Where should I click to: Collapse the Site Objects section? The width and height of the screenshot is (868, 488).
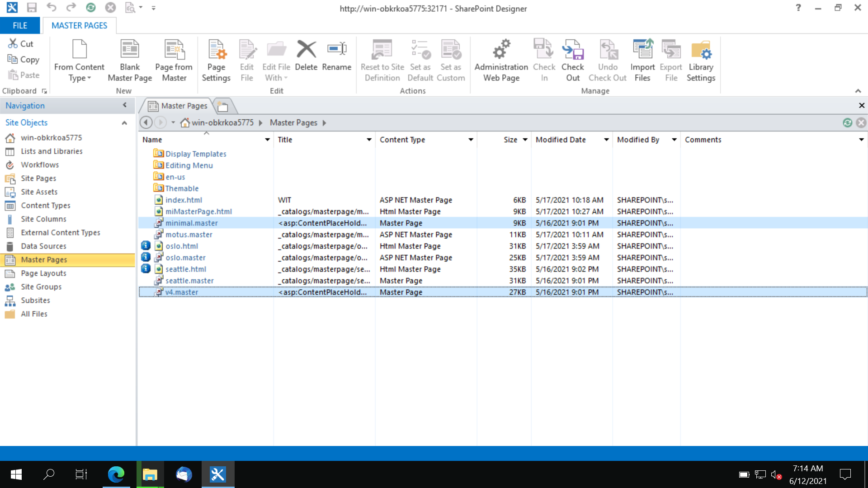tap(124, 123)
